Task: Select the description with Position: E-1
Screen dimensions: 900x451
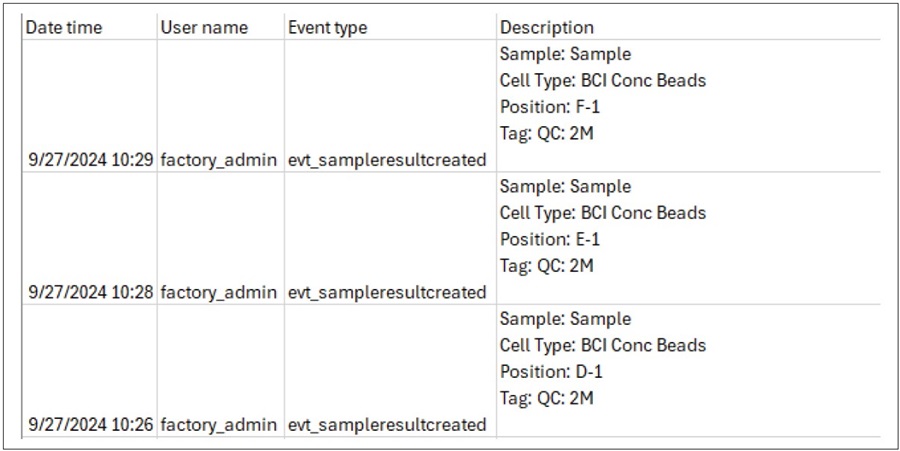Action: 603,227
